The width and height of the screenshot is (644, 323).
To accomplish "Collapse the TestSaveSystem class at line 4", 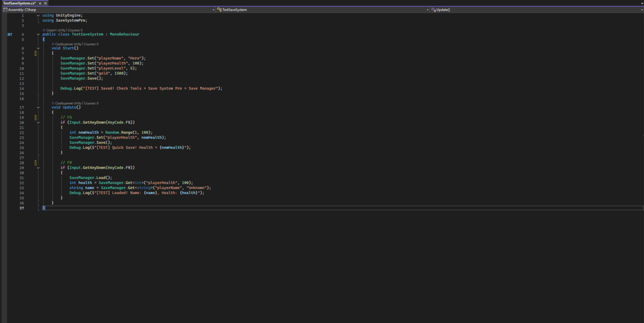I will [x=38, y=34].
